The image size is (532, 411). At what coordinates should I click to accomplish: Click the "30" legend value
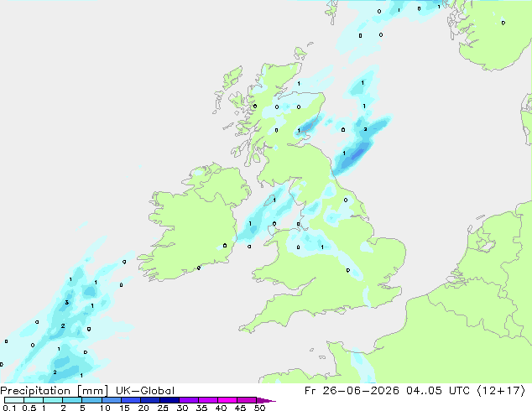point(182,408)
